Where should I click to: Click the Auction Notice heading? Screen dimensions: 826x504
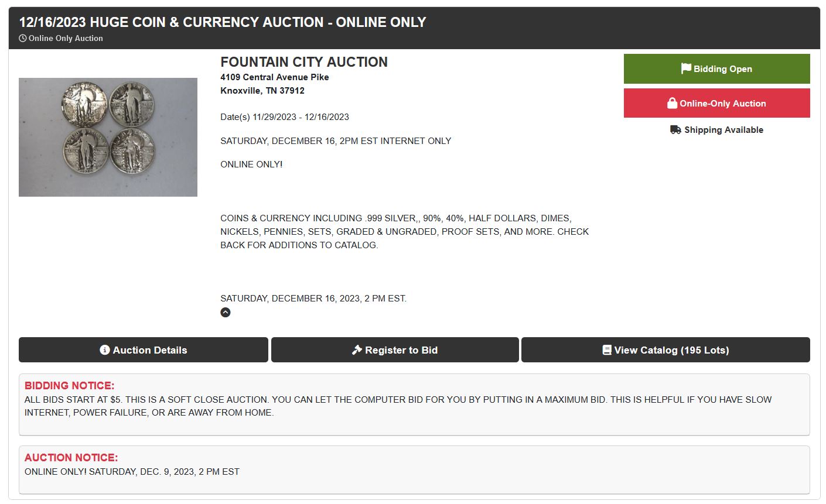71,458
